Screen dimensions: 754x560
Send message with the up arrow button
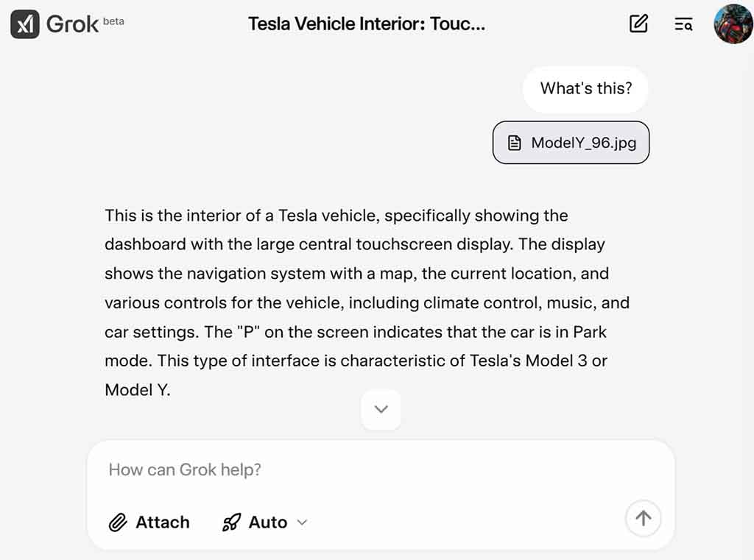[643, 518]
